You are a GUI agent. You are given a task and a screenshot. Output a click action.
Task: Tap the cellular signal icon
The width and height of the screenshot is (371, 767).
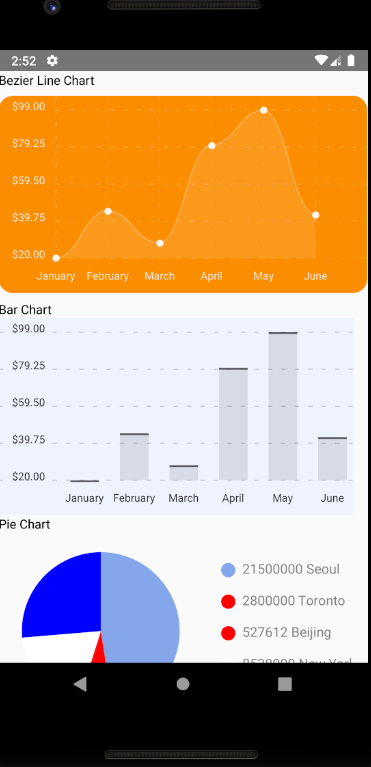point(336,61)
